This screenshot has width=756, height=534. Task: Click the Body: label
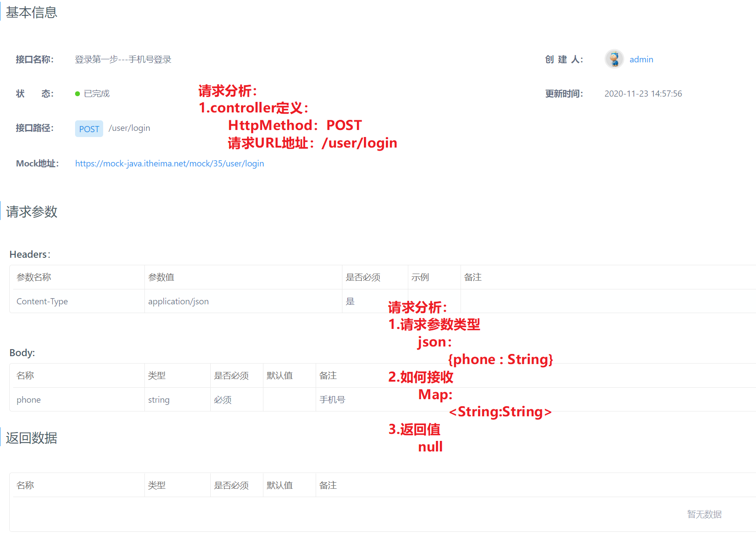coord(22,353)
